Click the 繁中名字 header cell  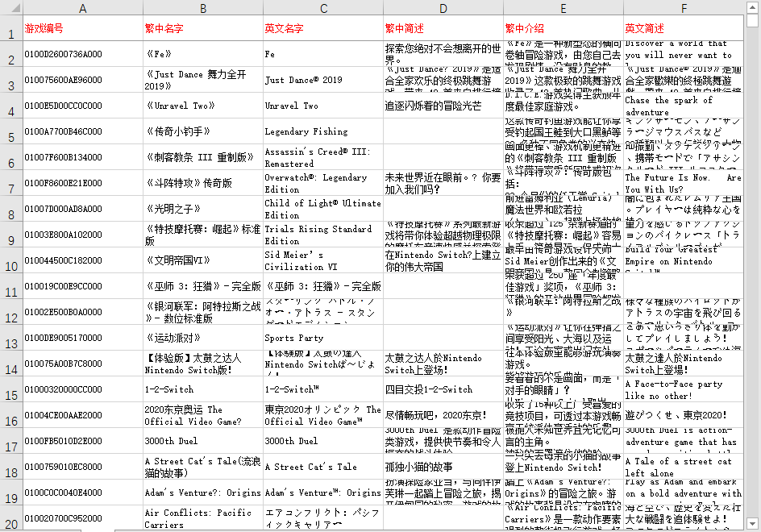203,28
